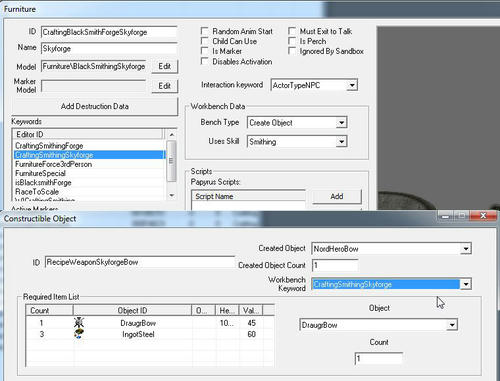Click the Edit button beside Model field
The image size is (500, 381).
coord(165,66)
